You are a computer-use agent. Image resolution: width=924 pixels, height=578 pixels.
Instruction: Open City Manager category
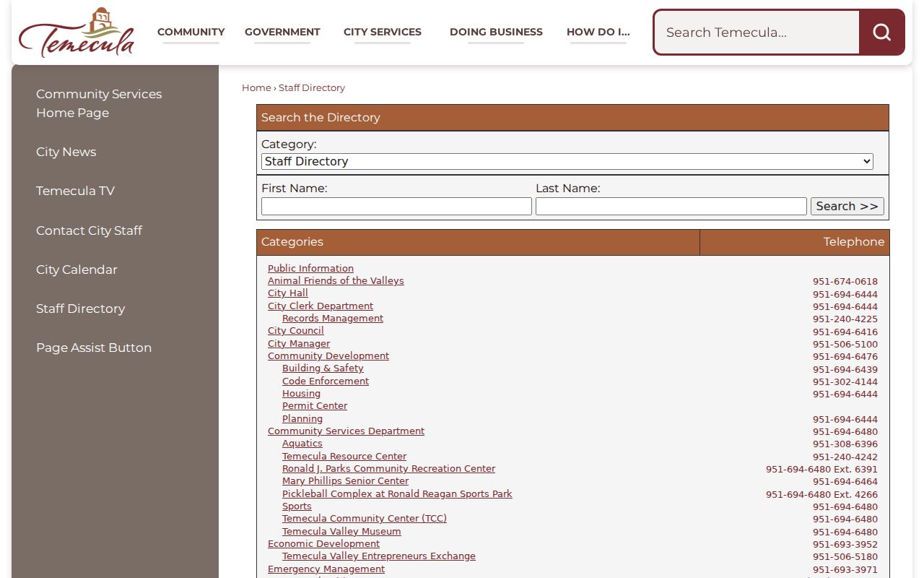299,343
